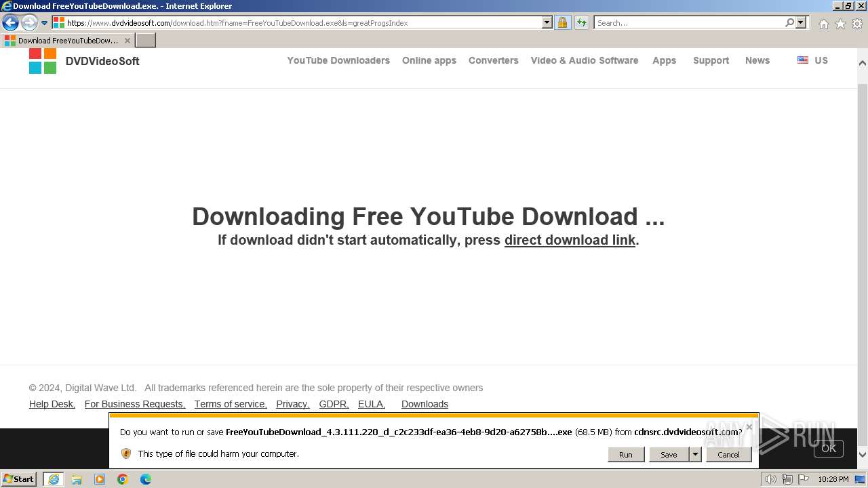Click the Home icon

point(823,24)
